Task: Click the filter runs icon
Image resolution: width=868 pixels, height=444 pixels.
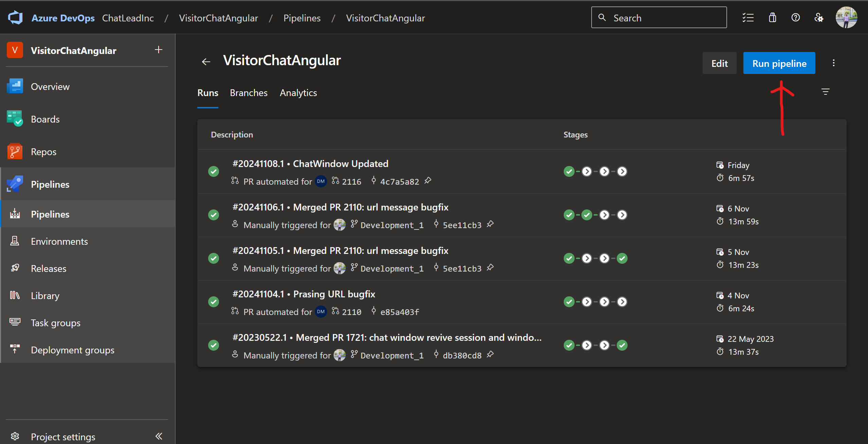Action: [826, 92]
